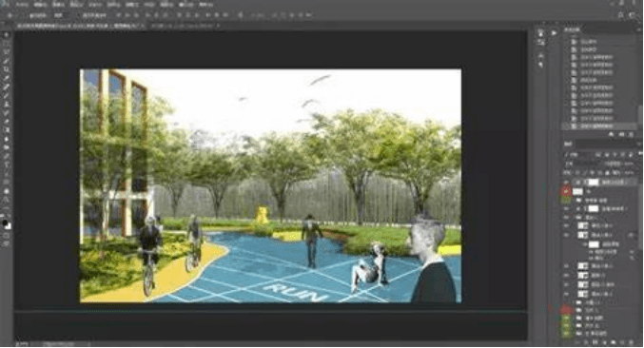This screenshot has width=644, height=348.
Task: Click the add layer mask icon
Action: (x=595, y=342)
